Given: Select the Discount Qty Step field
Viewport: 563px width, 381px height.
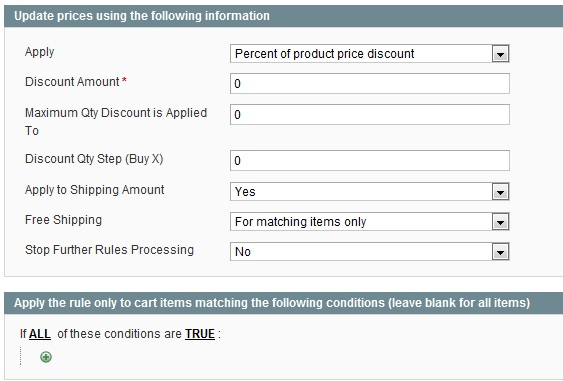Looking at the screenshot, I should click(x=369, y=161).
